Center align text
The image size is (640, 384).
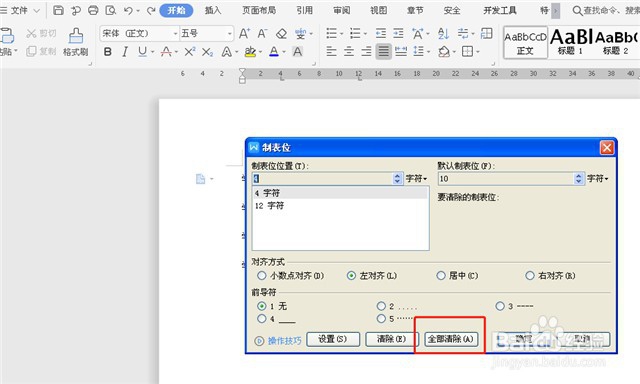pos(349,52)
